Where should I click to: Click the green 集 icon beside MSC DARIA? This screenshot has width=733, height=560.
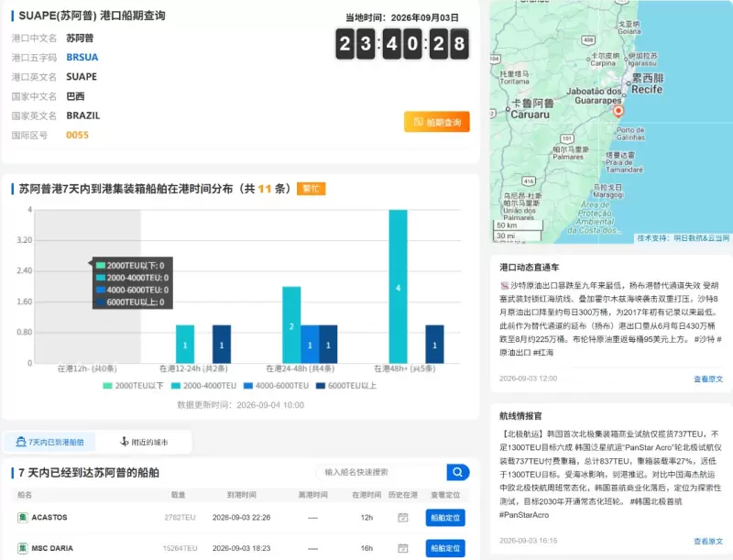pyautogui.click(x=22, y=548)
